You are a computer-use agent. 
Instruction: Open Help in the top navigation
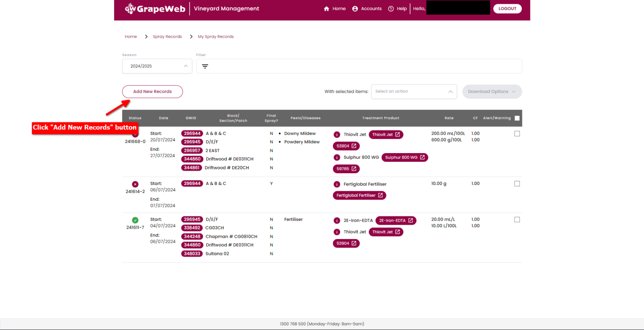[x=397, y=8]
